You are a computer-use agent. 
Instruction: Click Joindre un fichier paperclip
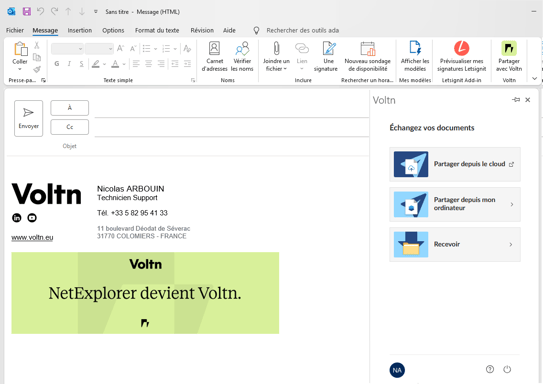tap(276, 56)
